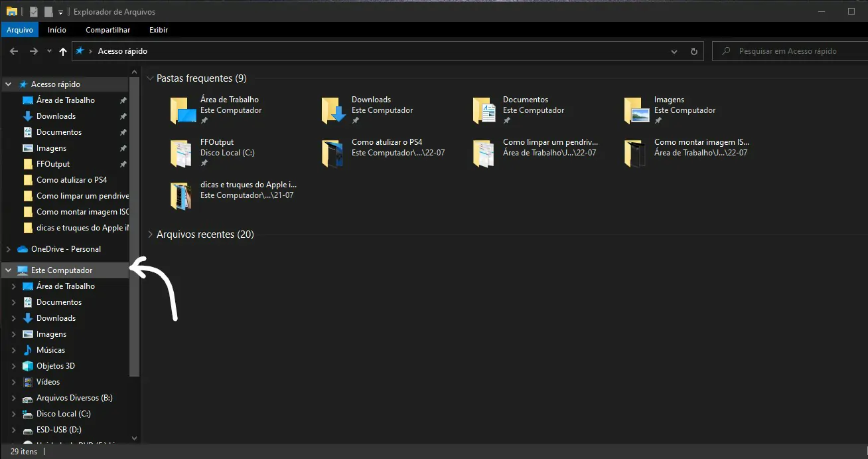Open the Compartilhar ribbon tab
The height and width of the screenshot is (459, 868).
108,30
